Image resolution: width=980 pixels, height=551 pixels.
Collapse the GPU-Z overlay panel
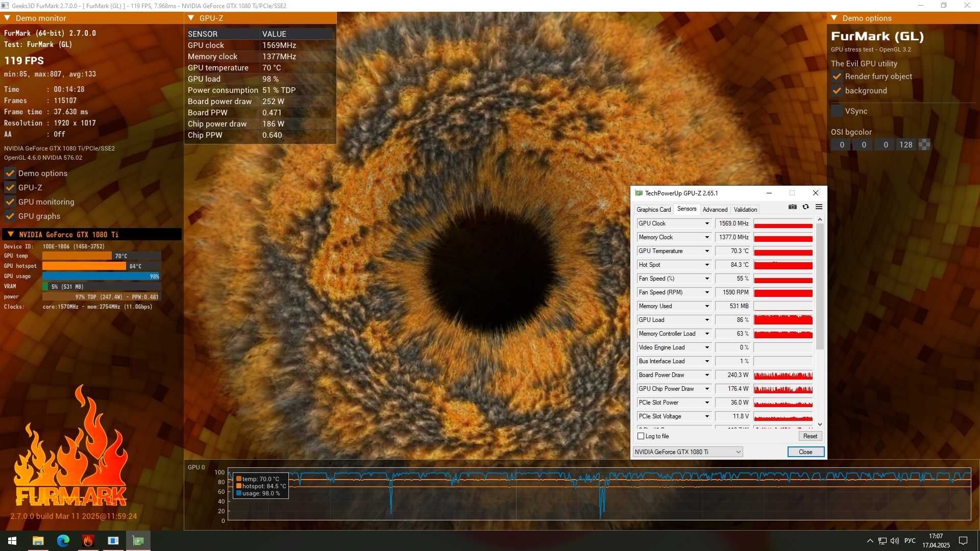coord(191,18)
